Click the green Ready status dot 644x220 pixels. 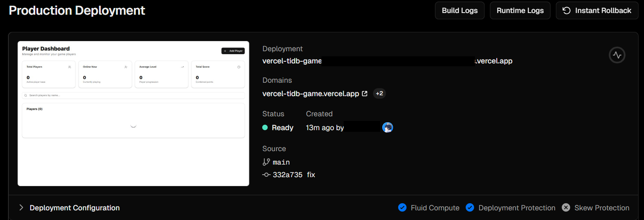click(x=265, y=128)
